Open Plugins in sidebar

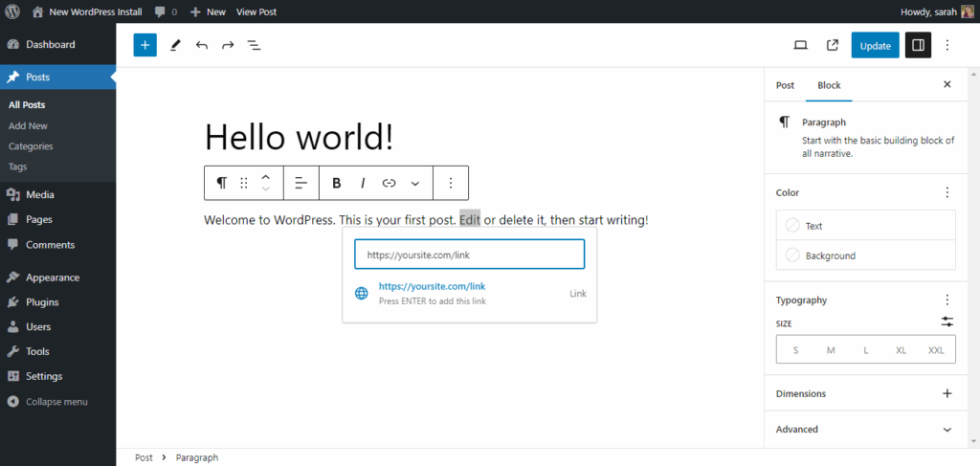pos(57,302)
